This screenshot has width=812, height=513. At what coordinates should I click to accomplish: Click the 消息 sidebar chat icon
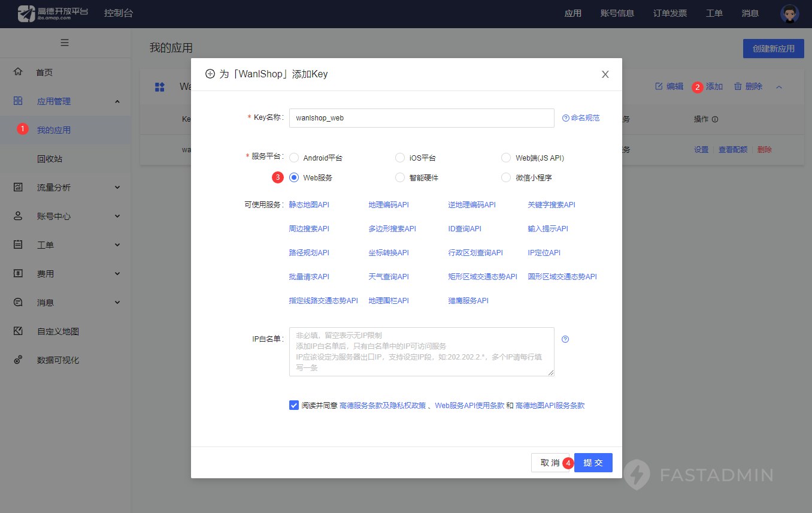tap(18, 302)
